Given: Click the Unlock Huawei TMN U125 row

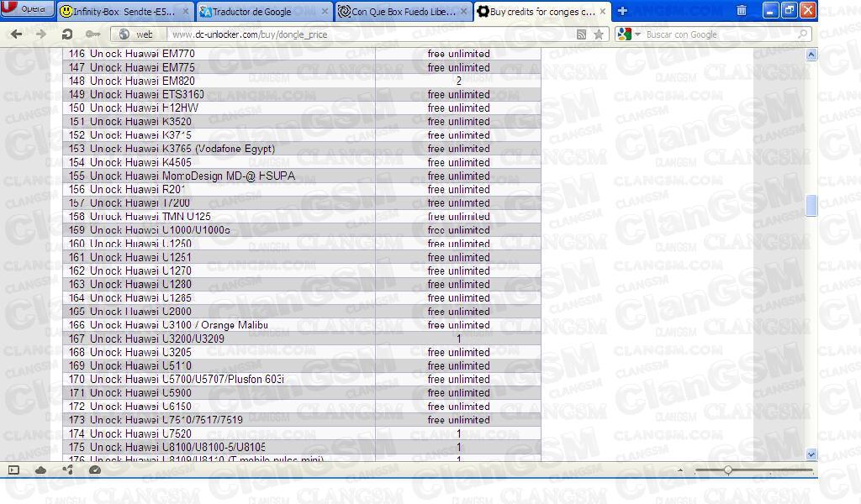Looking at the screenshot, I should click(302, 216).
